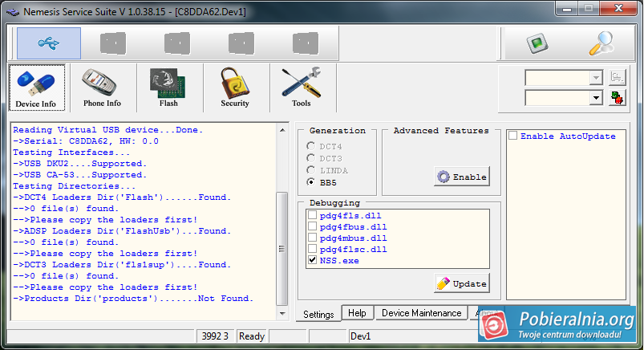This screenshot has height=350, width=644.
Task: Click the magnifying glass search icon
Action: (x=601, y=43)
